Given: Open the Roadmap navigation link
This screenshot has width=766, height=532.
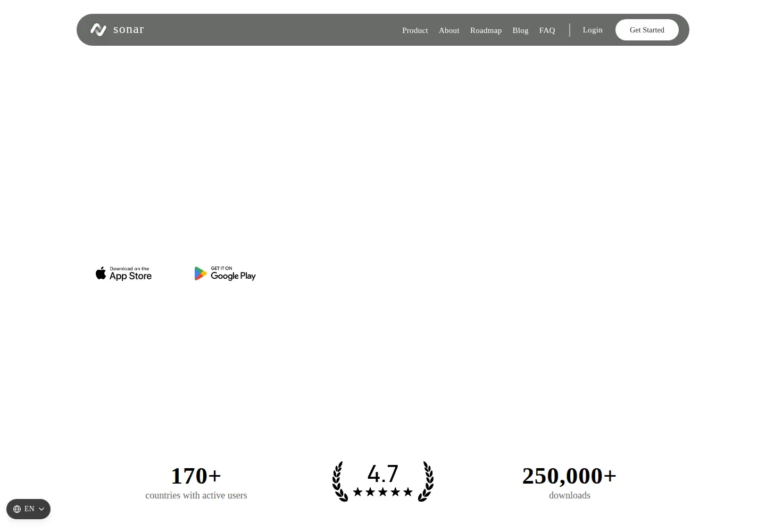Looking at the screenshot, I should tap(486, 30).
